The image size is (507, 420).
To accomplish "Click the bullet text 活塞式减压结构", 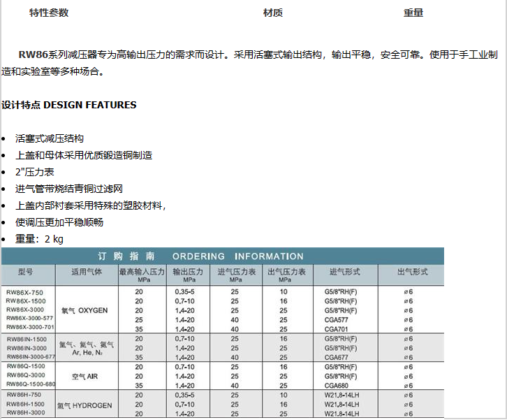I will click(50, 138).
